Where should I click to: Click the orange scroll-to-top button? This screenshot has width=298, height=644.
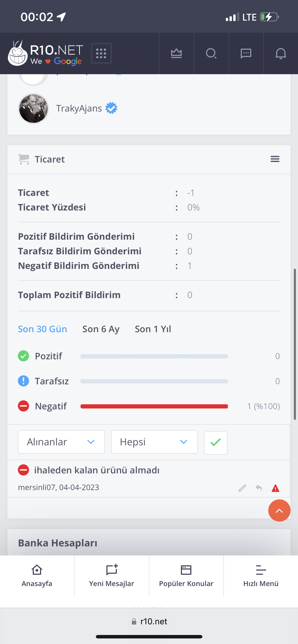pos(279,510)
